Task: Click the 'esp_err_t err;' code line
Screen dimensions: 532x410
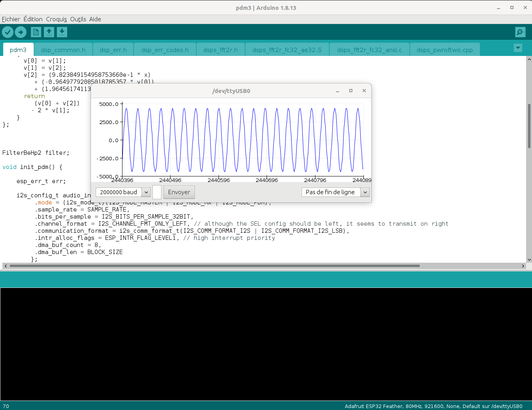Action: (41, 181)
